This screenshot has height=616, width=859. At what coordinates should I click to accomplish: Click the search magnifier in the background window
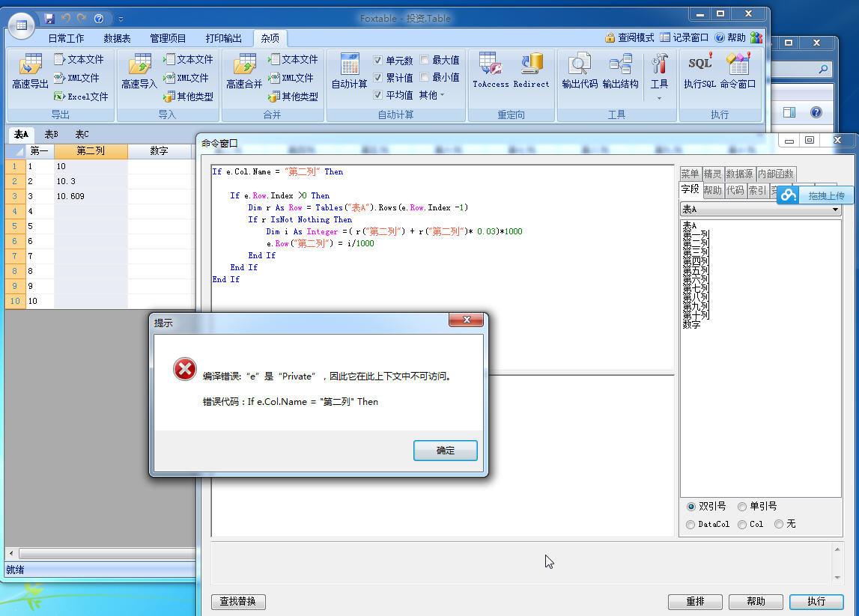823,69
